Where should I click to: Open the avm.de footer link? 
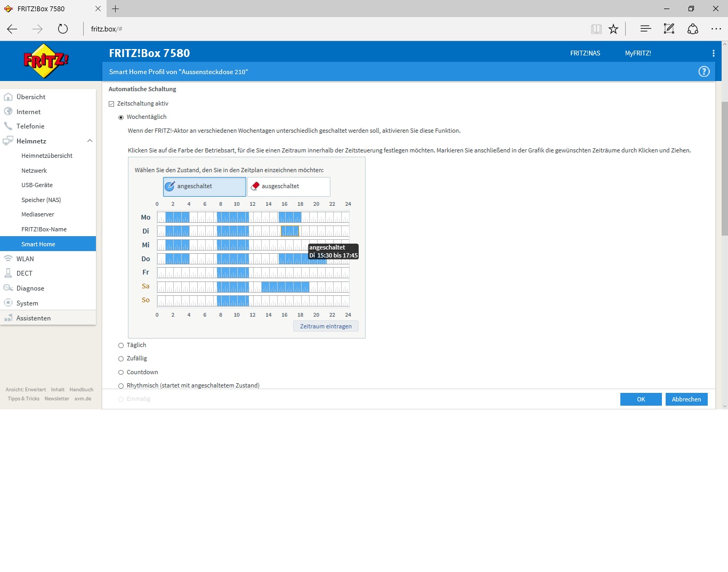83,399
